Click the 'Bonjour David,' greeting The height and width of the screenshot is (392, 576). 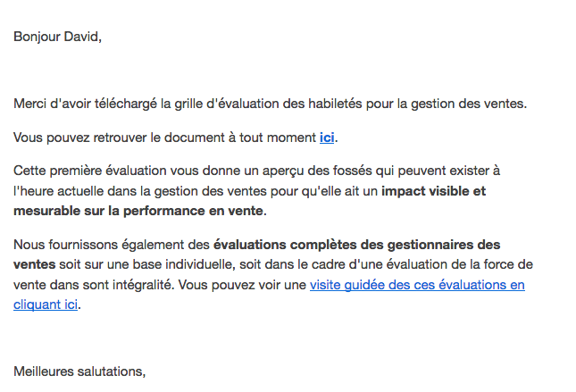point(57,37)
